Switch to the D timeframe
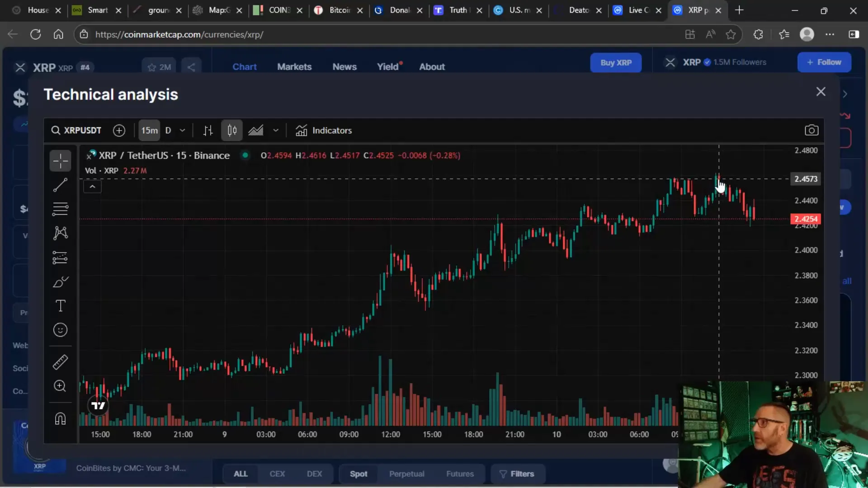 168,131
